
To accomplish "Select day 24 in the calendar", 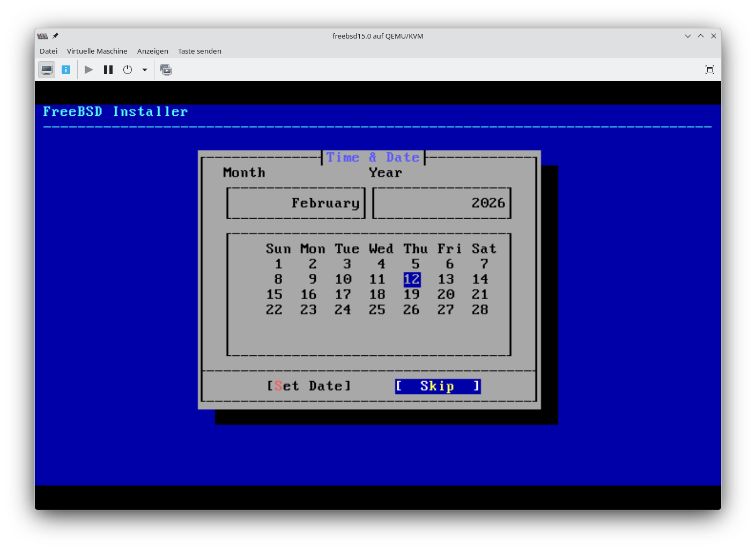I will pos(343,310).
